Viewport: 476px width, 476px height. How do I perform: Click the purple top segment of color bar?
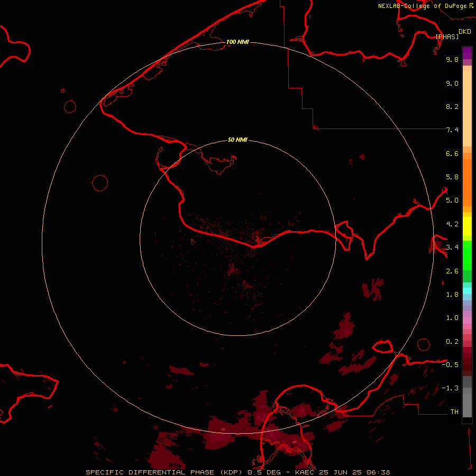467,53
